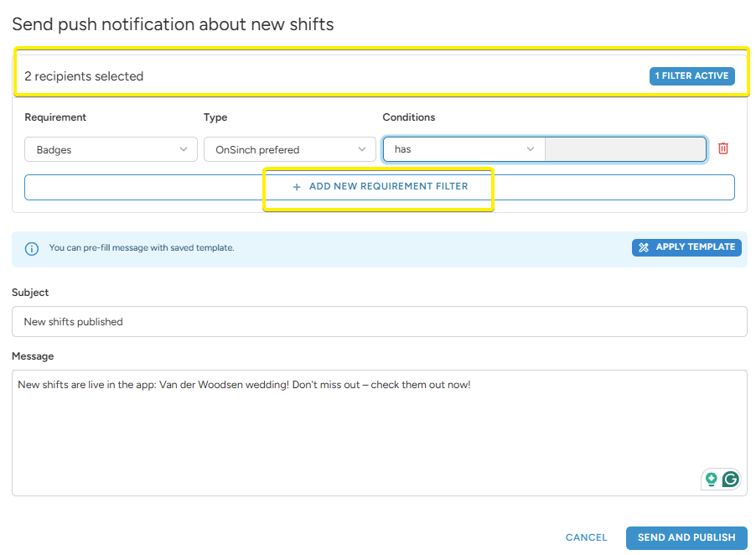The image size is (756, 555).
Task: Click the Apply Template button text
Action: click(x=695, y=247)
